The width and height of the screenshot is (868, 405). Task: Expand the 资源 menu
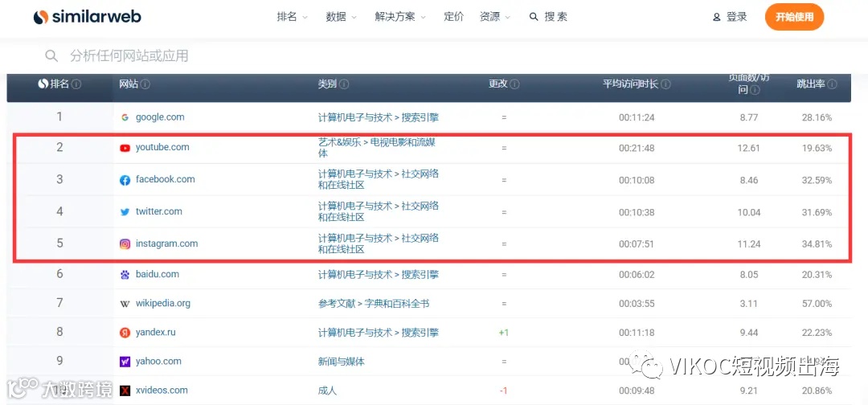495,17
